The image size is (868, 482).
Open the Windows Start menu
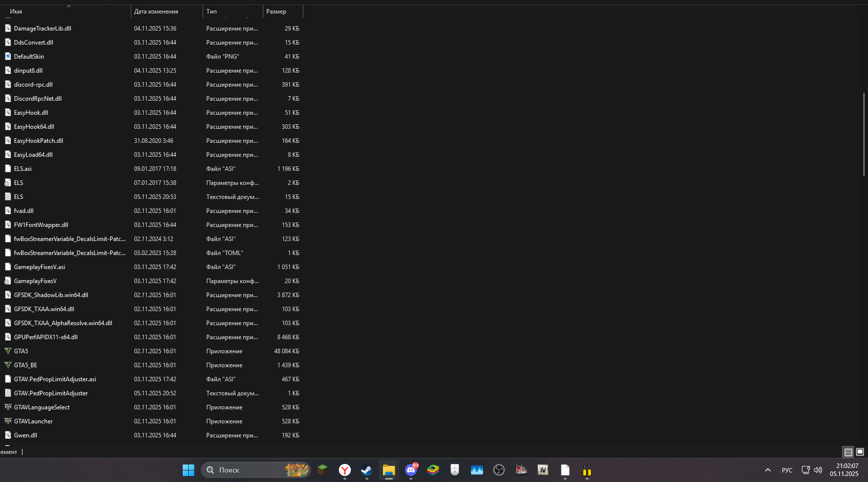(188, 470)
